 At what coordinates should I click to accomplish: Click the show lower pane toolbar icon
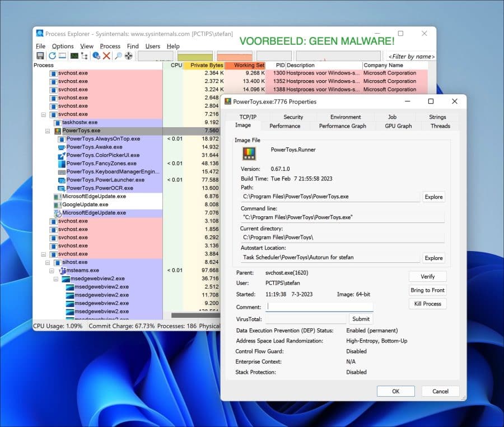point(63,55)
